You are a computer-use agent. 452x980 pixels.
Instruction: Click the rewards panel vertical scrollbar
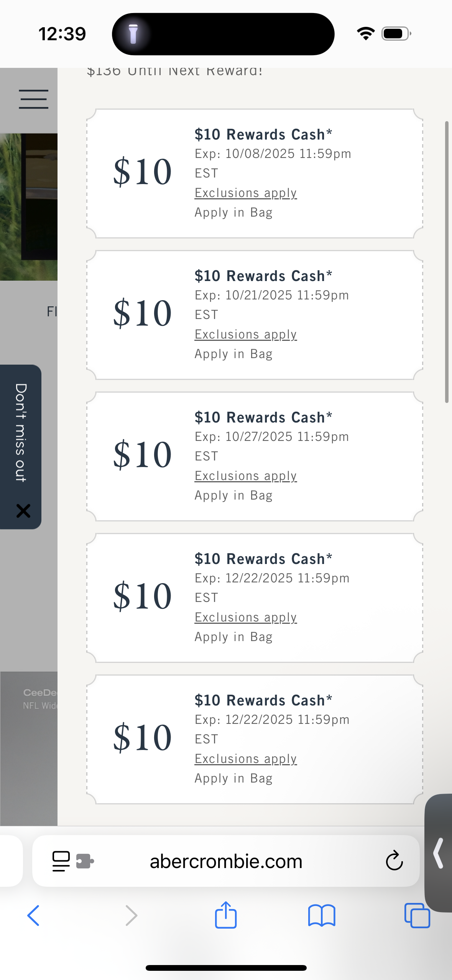[x=447, y=262]
